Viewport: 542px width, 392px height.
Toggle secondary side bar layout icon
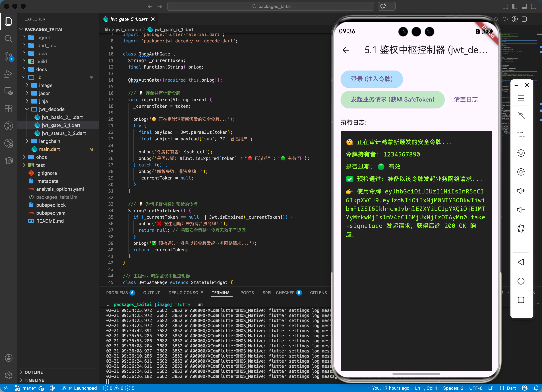(x=534, y=7)
